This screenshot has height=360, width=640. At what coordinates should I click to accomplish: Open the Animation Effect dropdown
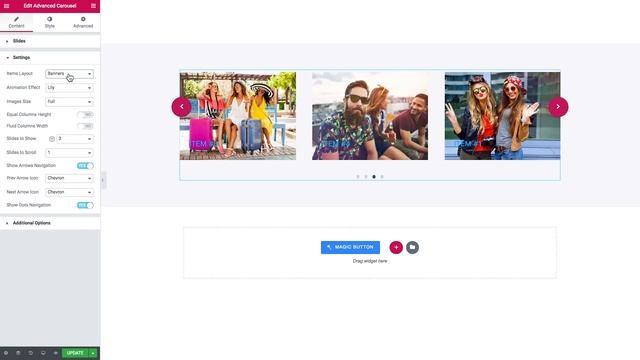point(69,88)
